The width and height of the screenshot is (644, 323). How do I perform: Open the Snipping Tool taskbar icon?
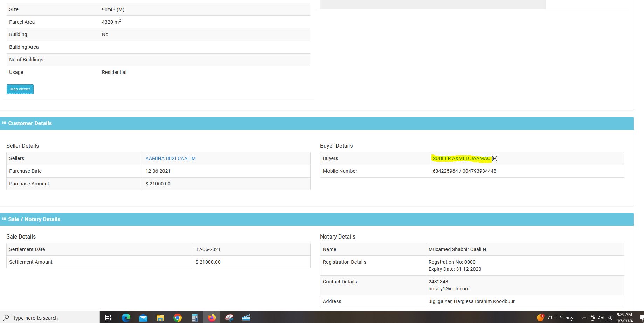229,317
